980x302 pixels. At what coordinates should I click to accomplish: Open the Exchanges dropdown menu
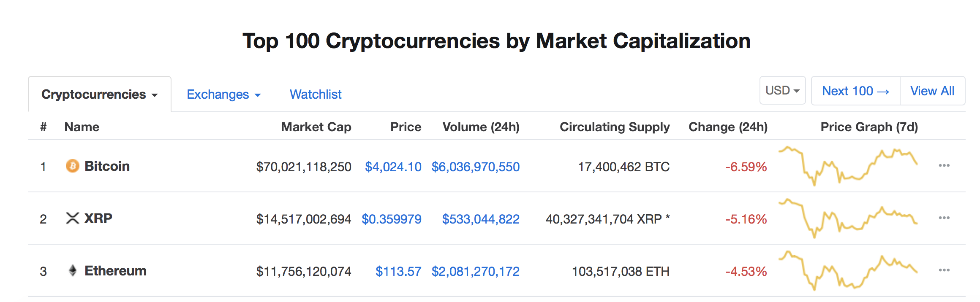point(224,94)
